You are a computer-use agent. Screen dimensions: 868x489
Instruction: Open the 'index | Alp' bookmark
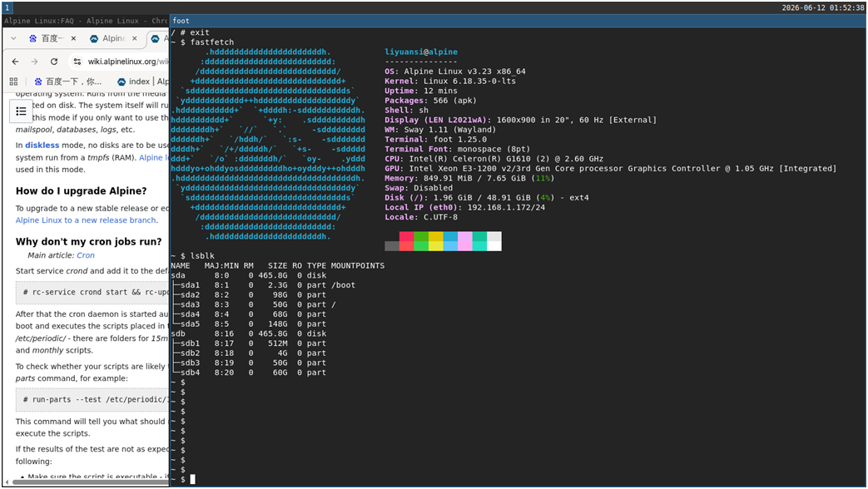[x=142, y=81]
